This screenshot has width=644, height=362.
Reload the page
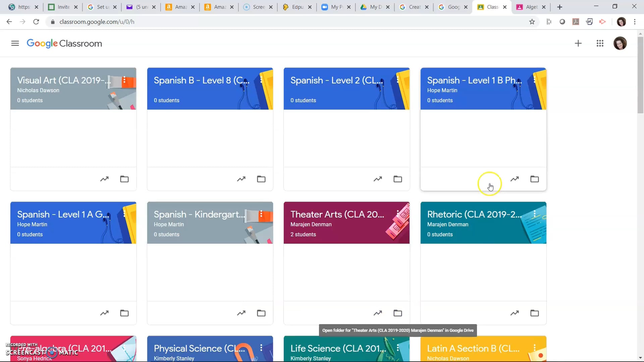point(36,22)
